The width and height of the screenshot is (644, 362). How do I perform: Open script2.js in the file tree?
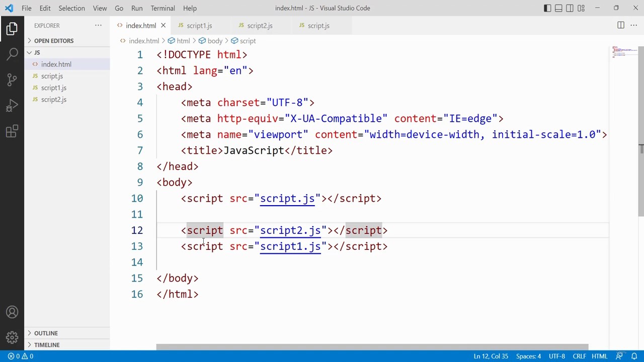[67, 100]
